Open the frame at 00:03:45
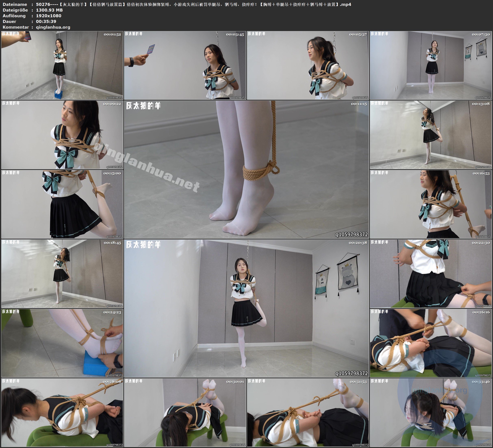The height and width of the screenshot is (448, 493). click(x=185, y=65)
